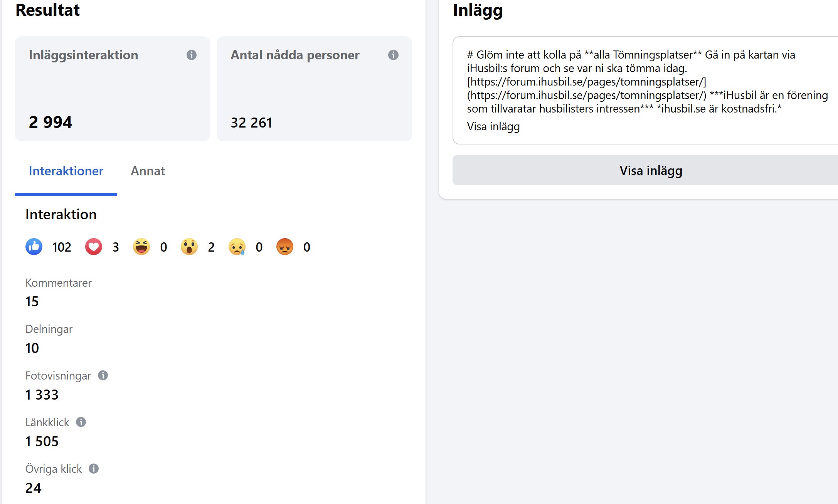Click info icon beside Inläggsinteraktion
Screen dimensions: 838x504
[192, 55]
